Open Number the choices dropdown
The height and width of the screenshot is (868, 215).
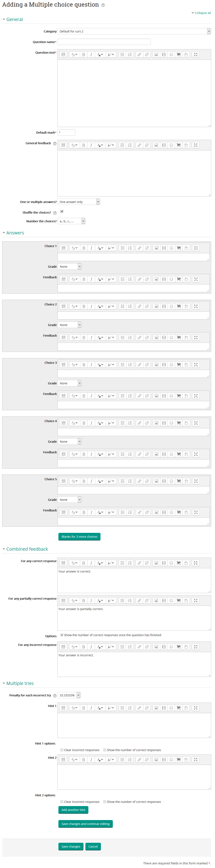[72, 221]
